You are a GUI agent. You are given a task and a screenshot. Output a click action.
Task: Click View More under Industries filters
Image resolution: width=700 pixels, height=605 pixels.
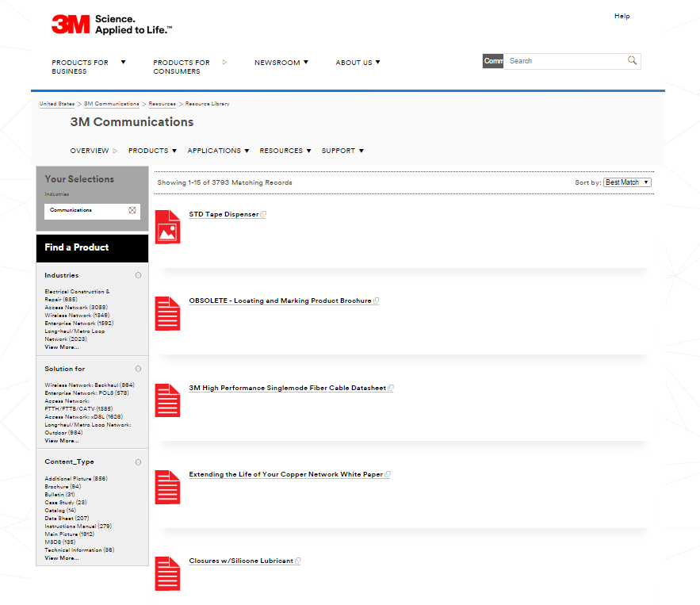pos(61,347)
